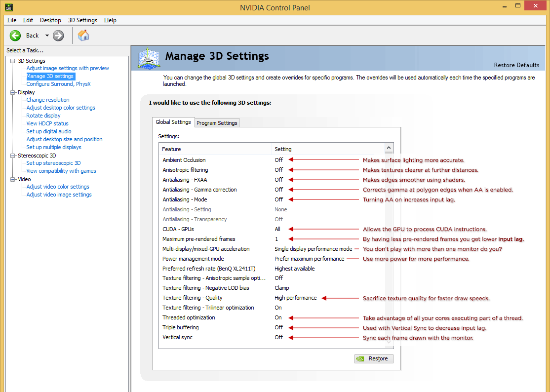Screen dimensions: 550x392
Task: Open Adjust video color settings task
Action: tap(58, 187)
